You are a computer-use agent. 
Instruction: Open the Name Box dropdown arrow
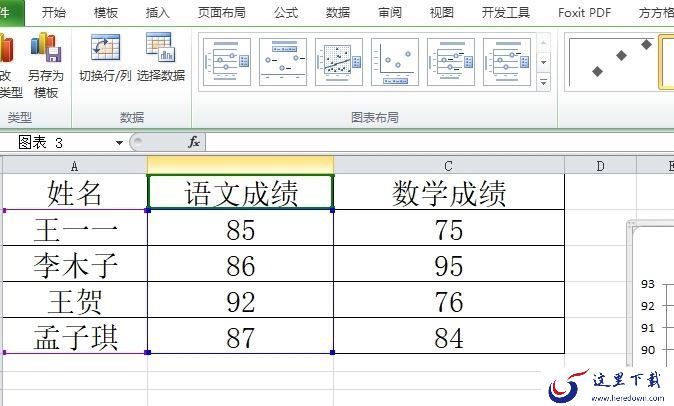click(119, 143)
